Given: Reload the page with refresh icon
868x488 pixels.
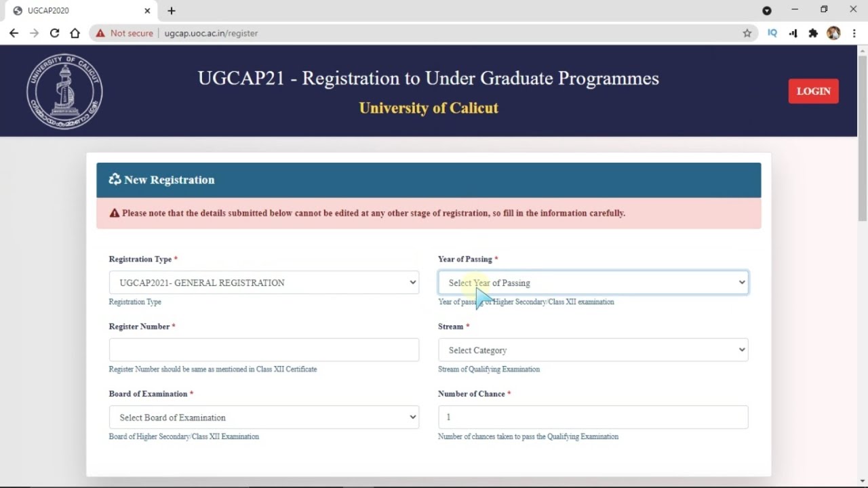Looking at the screenshot, I should pyautogui.click(x=54, y=33).
